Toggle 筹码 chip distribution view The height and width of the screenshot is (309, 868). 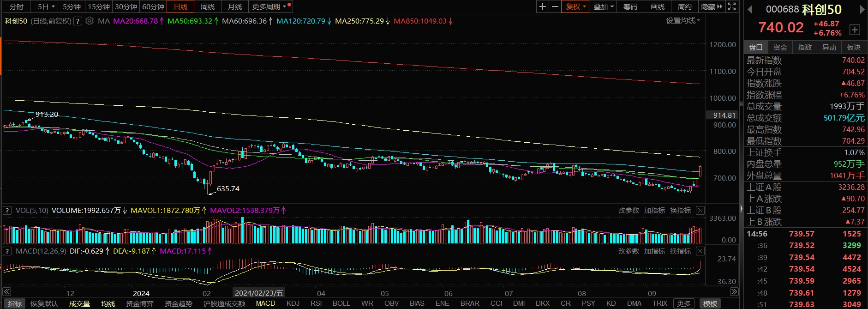pos(630,6)
